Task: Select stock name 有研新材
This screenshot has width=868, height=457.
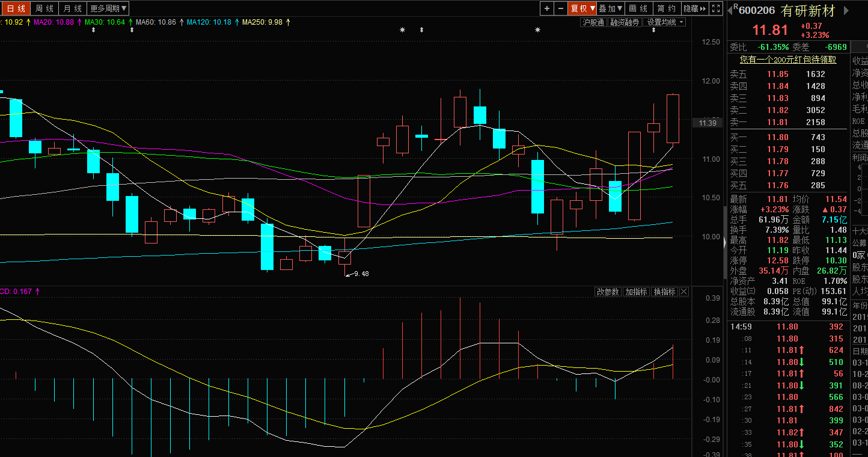Action: pos(808,10)
